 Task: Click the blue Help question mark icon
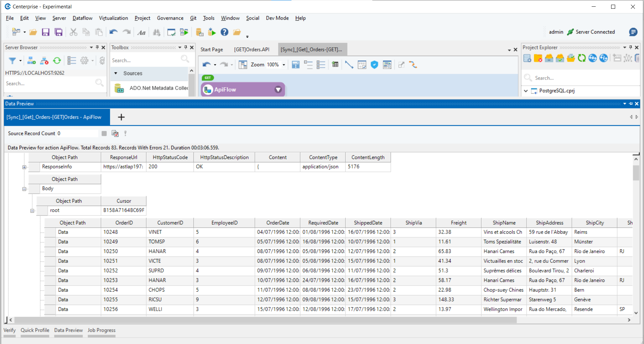pos(224,32)
